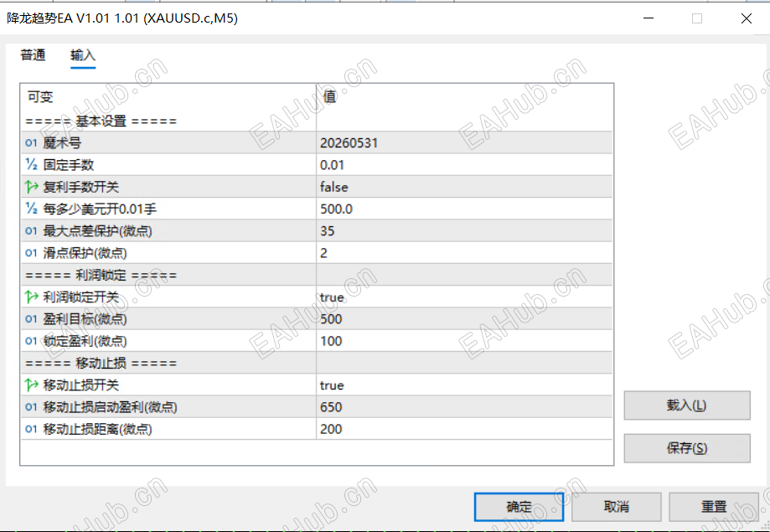770x532 pixels.
Task: Select the 移动止损开关 label
Action: (81, 385)
